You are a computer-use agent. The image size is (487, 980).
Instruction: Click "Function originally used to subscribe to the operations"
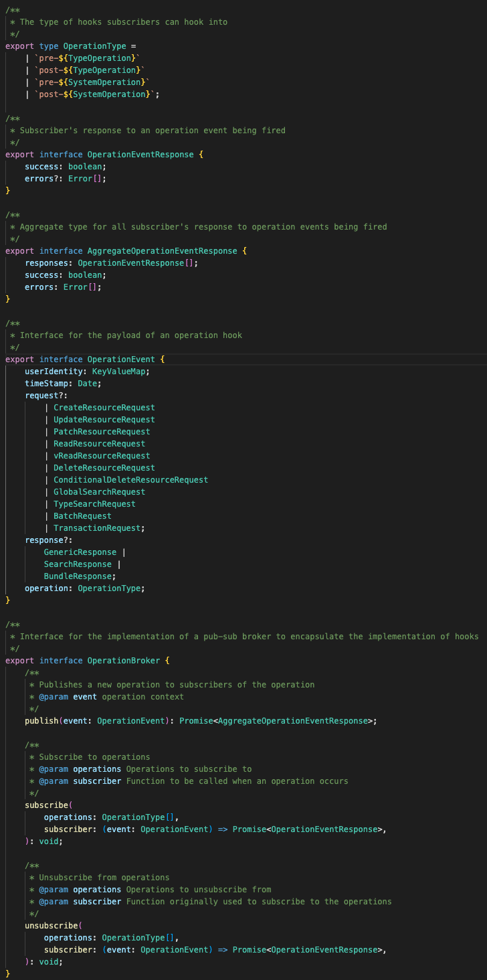click(x=259, y=902)
